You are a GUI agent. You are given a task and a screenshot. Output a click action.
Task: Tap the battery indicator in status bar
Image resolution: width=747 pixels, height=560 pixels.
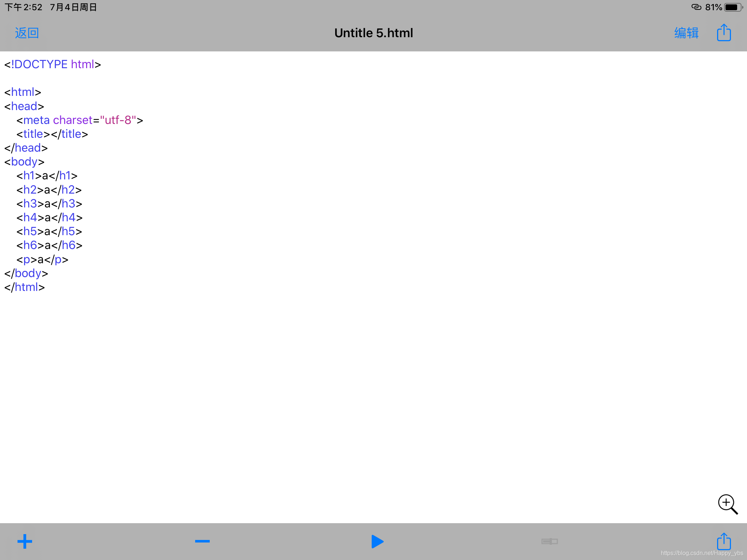(733, 7)
